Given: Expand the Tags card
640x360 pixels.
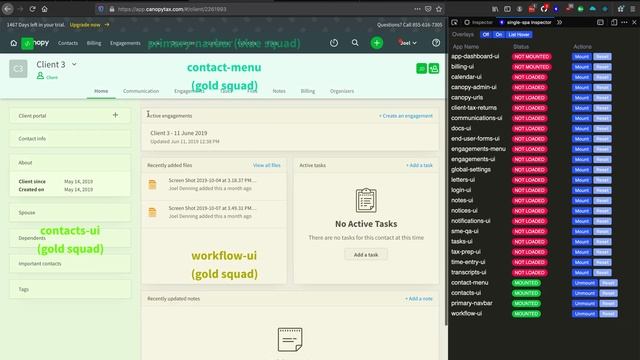Looking at the screenshot, I should tap(70, 289).
